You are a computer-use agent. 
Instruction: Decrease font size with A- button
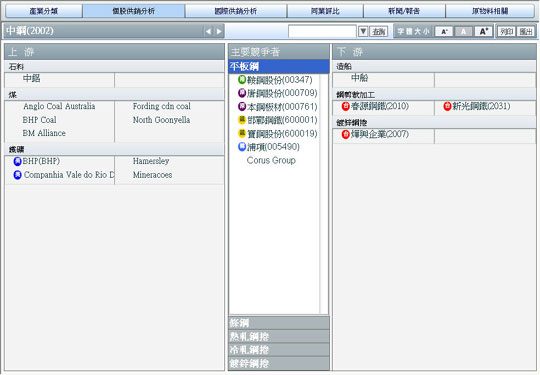[444, 32]
